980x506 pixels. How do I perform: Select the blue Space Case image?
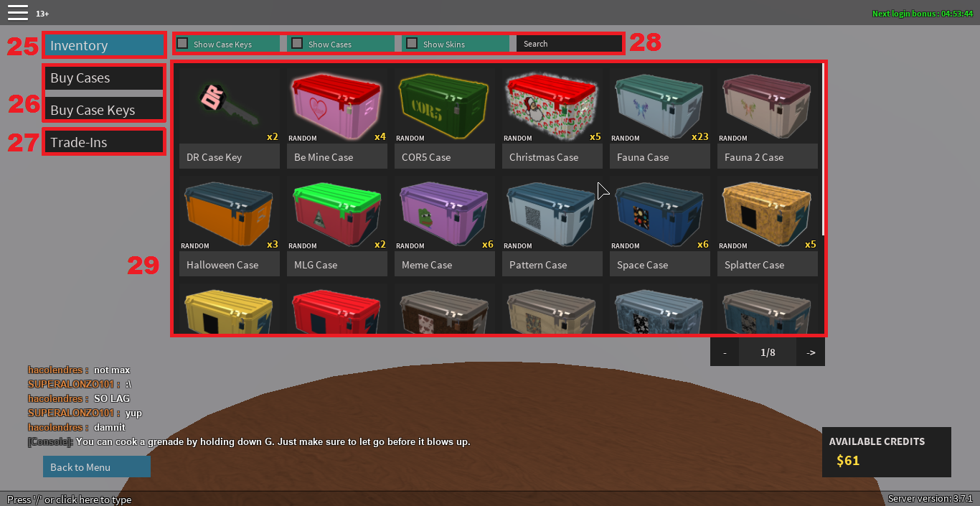coord(660,213)
